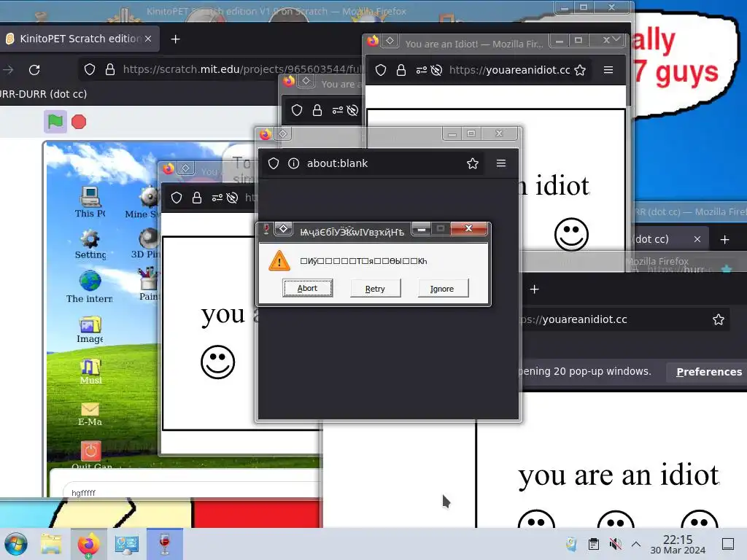The width and height of the screenshot is (747, 560).
Task: Click the Scratch green flag
Action: tap(55, 122)
